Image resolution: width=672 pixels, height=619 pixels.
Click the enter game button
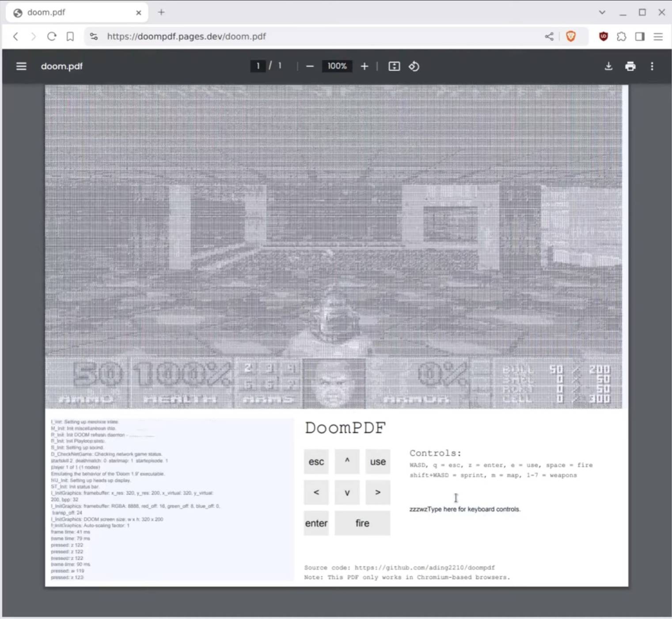point(316,523)
